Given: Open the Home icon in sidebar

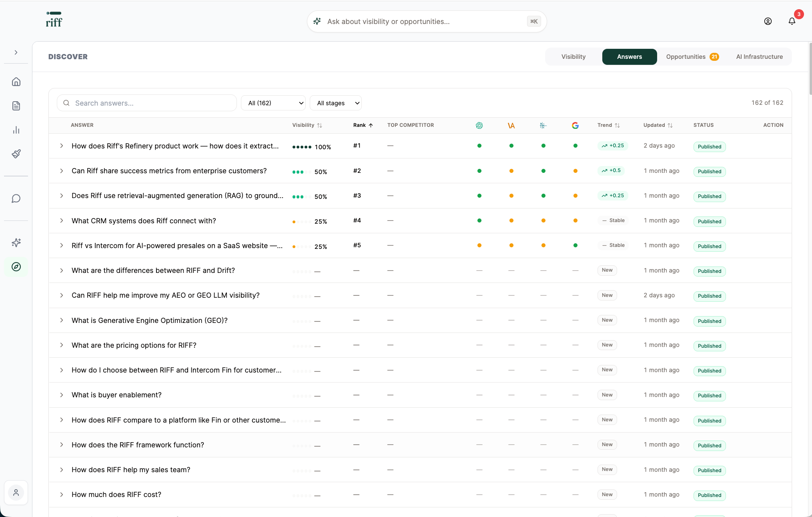Looking at the screenshot, I should (x=16, y=82).
